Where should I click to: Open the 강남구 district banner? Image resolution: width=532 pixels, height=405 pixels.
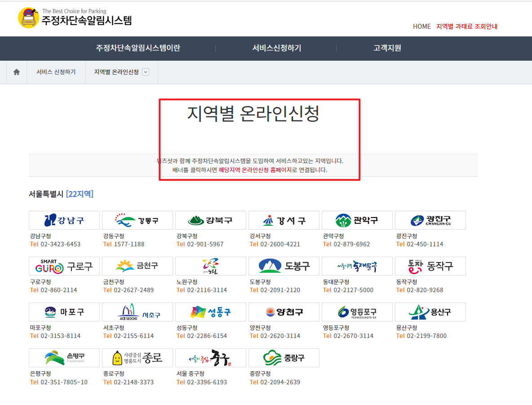64,220
